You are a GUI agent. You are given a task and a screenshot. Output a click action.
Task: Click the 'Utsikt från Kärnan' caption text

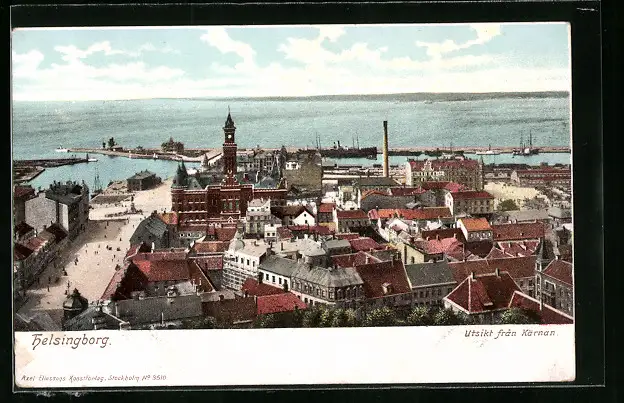510,333
